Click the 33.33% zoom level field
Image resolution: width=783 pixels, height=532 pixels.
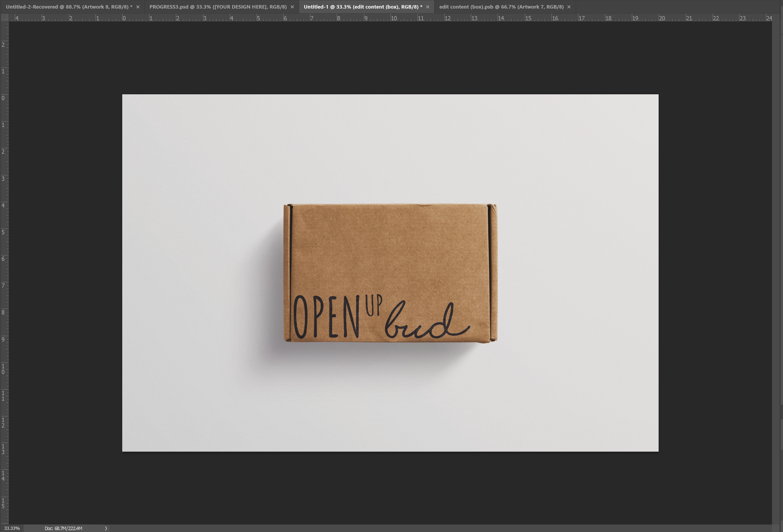point(12,528)
